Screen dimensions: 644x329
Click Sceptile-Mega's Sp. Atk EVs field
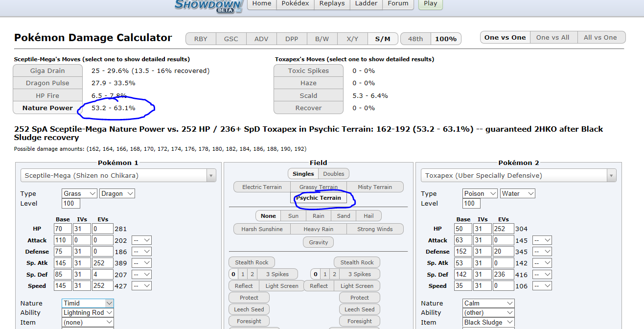(102, 263)
